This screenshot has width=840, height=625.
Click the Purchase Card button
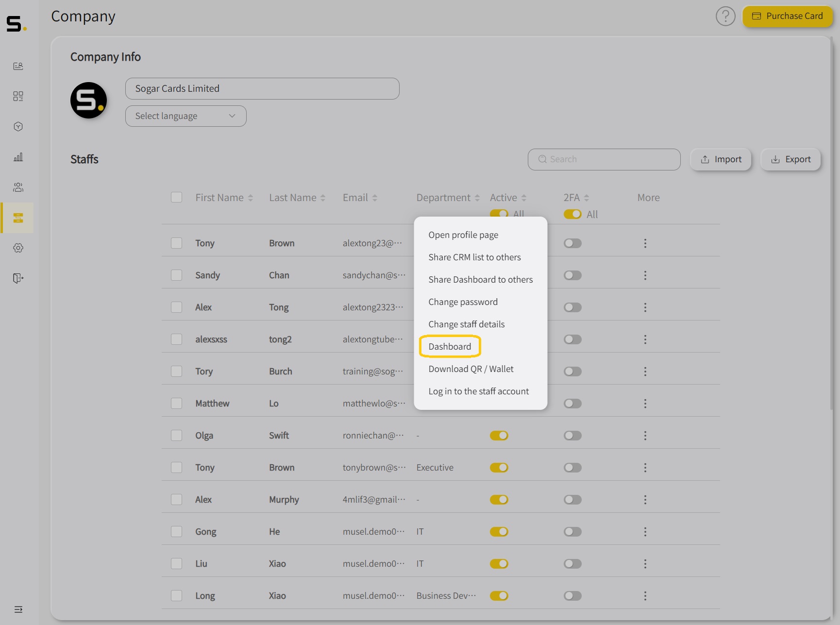point(787,16)
